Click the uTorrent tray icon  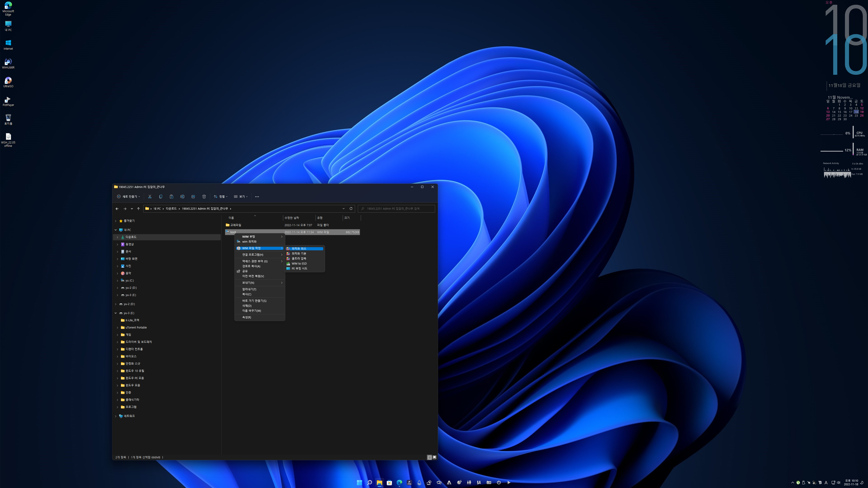tap(798, 483)
